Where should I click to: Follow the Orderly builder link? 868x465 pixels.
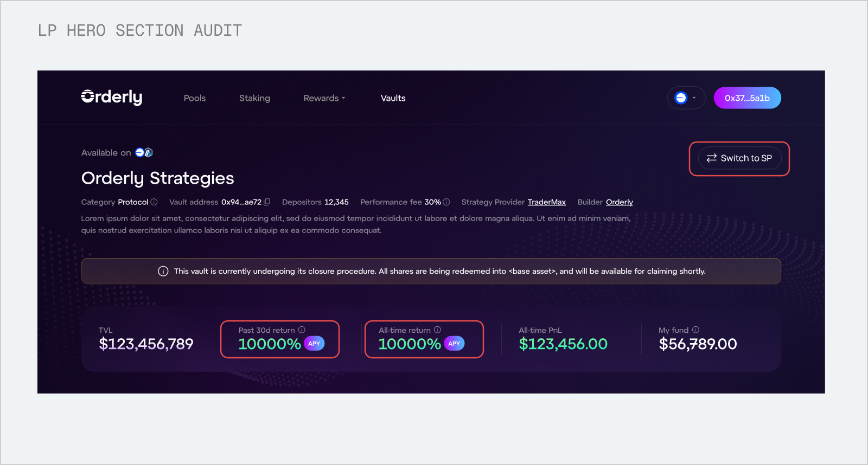(x=619, y=202)
